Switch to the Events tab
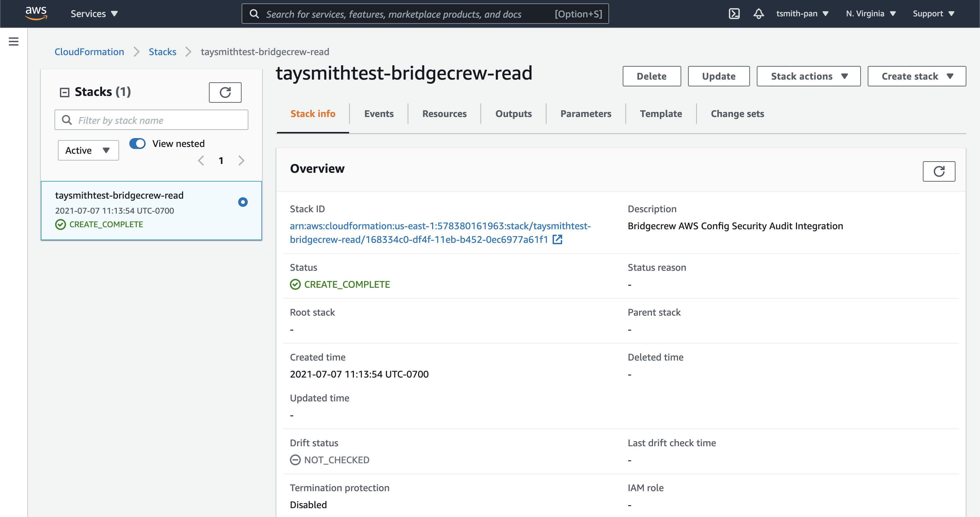 378,114
